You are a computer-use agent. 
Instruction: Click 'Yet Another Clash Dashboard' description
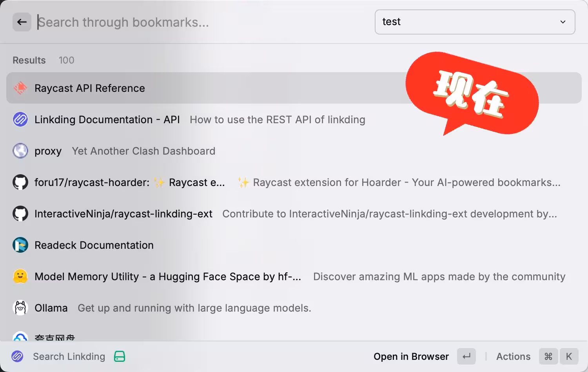[x=143, y=151]
